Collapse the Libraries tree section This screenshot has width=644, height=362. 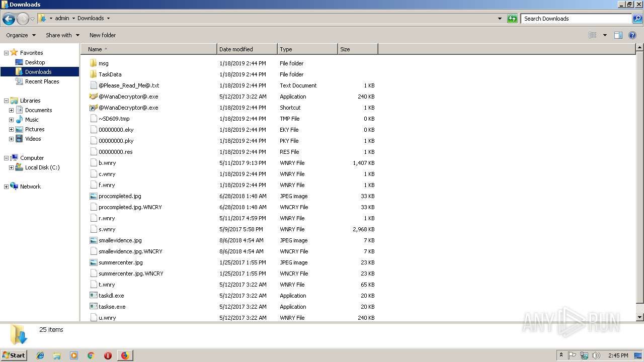pyautogui.click(x=6, y=101)
